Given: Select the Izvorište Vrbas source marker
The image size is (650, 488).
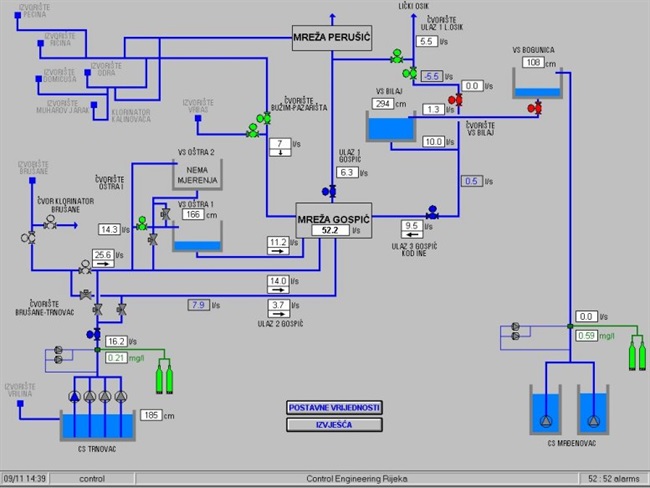Looking at the screenshot, I should (x=198, y=118).
